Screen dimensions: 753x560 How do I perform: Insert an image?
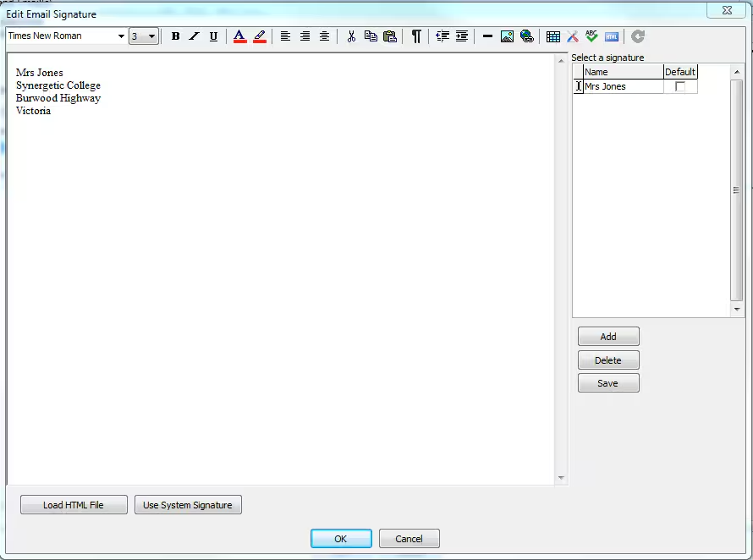click(507, 36)
